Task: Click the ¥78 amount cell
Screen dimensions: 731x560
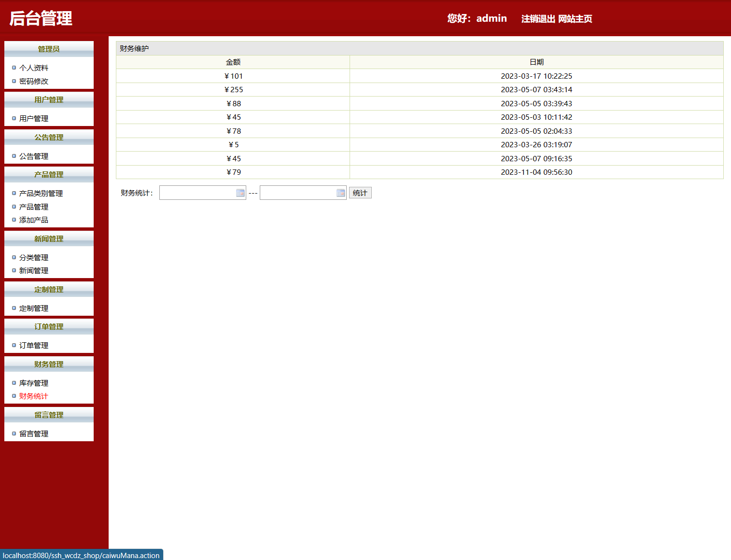Action: pos(233,131)
